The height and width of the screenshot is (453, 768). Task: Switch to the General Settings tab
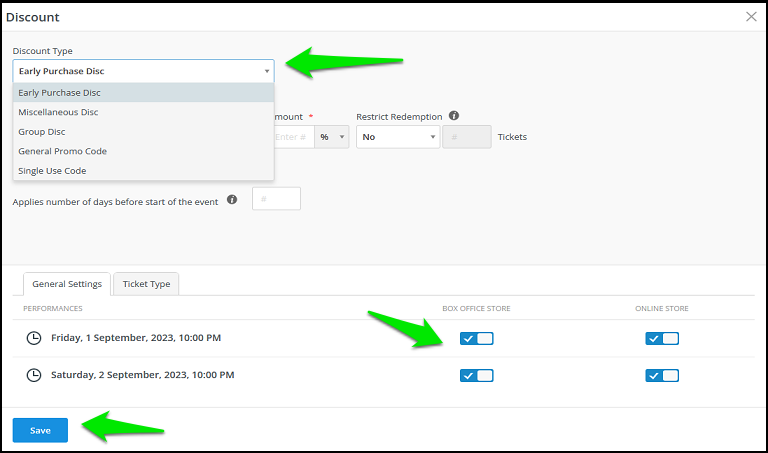click(67, 284)
